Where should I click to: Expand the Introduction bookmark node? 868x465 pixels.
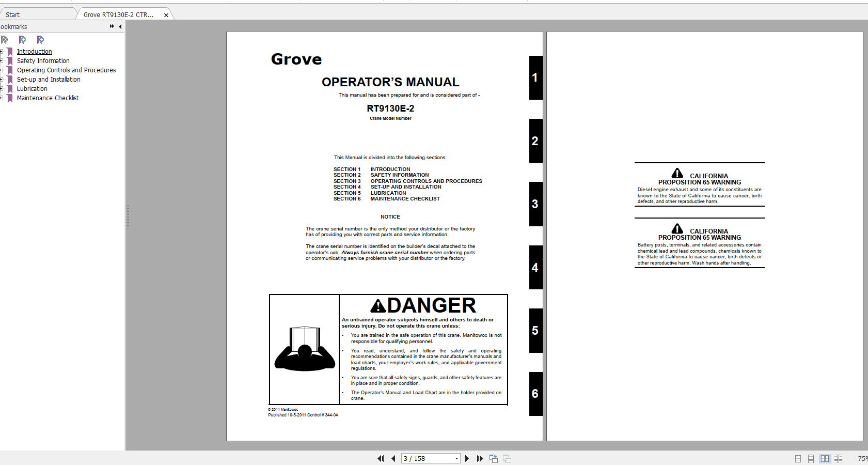2,52
